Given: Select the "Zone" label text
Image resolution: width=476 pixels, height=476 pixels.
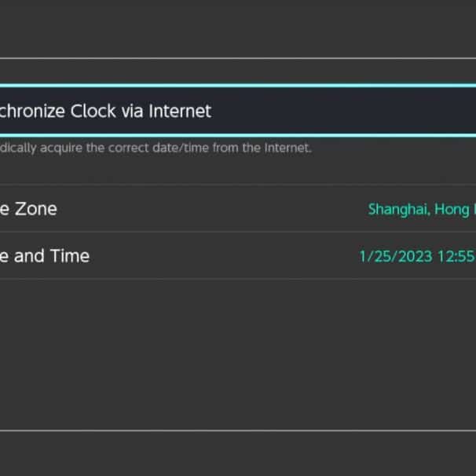Looking at the screenshot, I should point(36,209).
